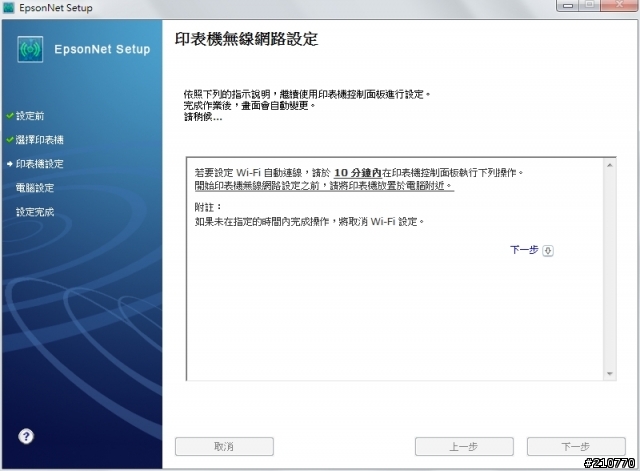
Task: Close the EpsonNet Setup window
Action: (619, 5)
